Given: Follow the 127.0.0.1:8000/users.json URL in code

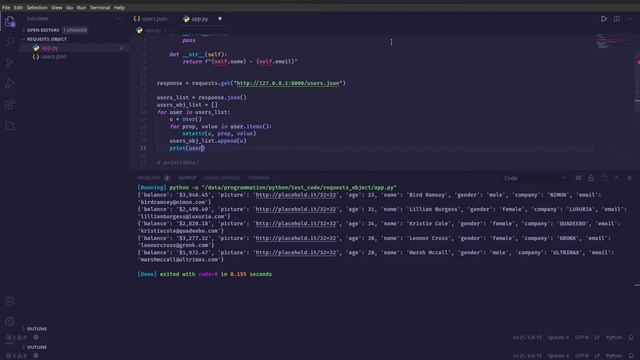Looking at the screenshot, I should [288, 83].
